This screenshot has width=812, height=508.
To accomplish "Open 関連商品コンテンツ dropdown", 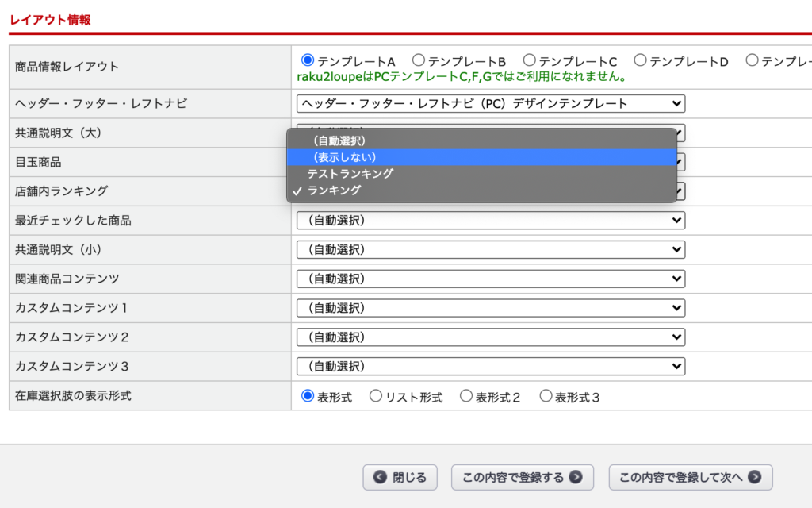I will coord(490,279).
